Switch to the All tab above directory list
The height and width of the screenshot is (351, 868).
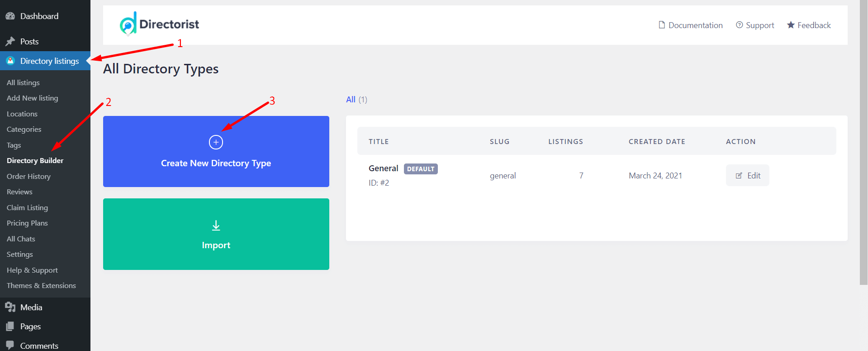(351, 99)
